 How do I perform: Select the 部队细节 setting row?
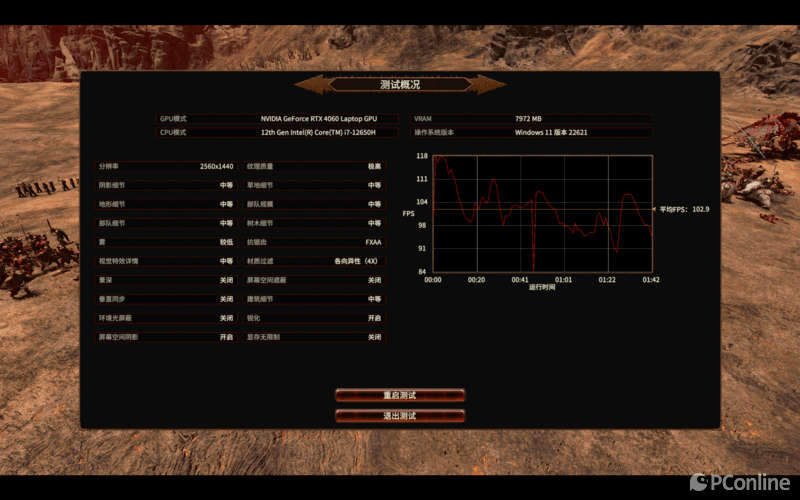[x=166, y=223]
